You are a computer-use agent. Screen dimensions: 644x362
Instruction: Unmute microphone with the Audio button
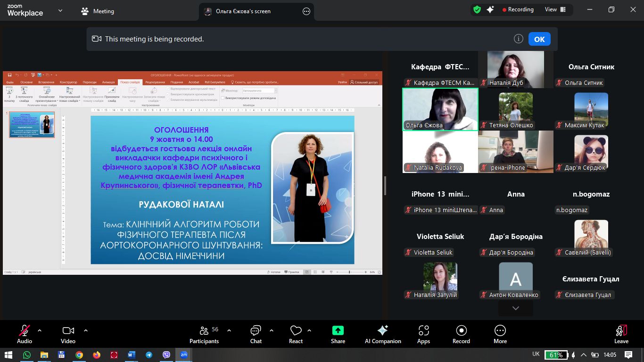coord(25,334)
